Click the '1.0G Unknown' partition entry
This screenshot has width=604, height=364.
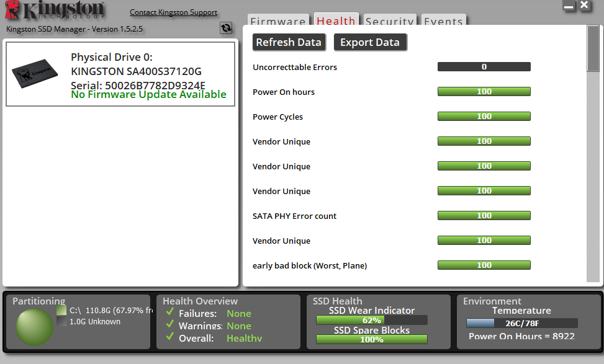pyautogui.click(x=95, y=322)
